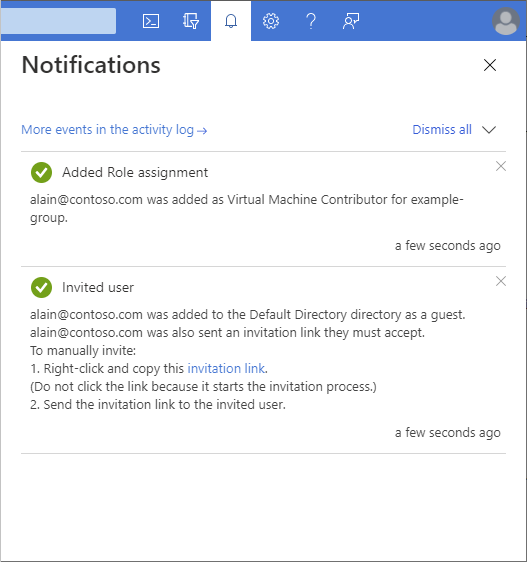
Task: Click the invitation link hyperlink
Action: (x=226, y=368)
